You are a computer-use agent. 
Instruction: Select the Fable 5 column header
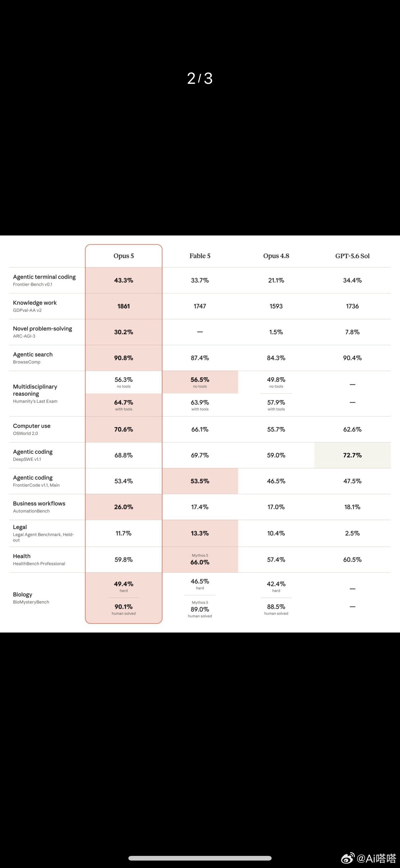[200, 256]
